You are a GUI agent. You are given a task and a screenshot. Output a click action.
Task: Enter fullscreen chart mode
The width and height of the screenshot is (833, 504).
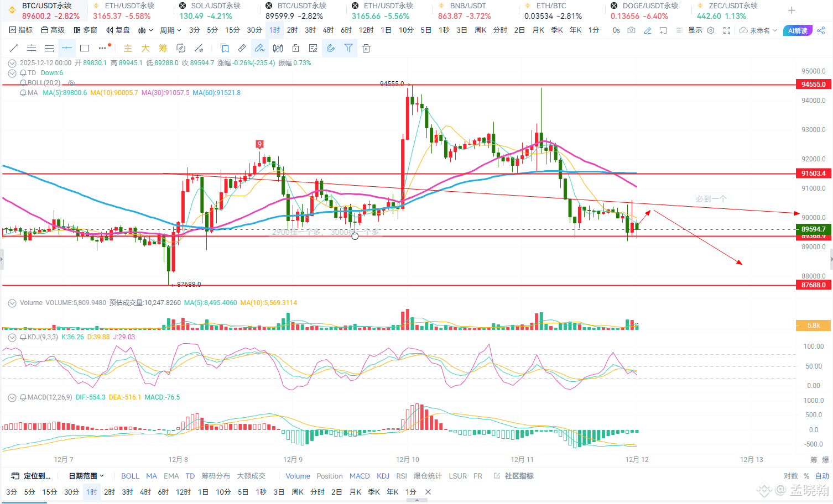pos(727,30)
